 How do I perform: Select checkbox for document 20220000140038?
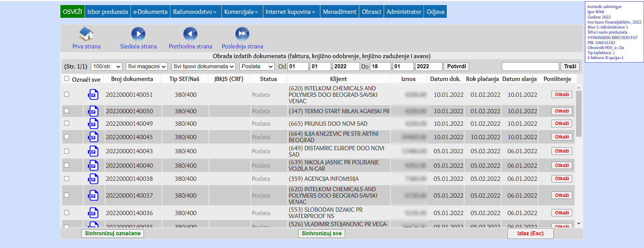pyautogui.click(x=66, y=179)
